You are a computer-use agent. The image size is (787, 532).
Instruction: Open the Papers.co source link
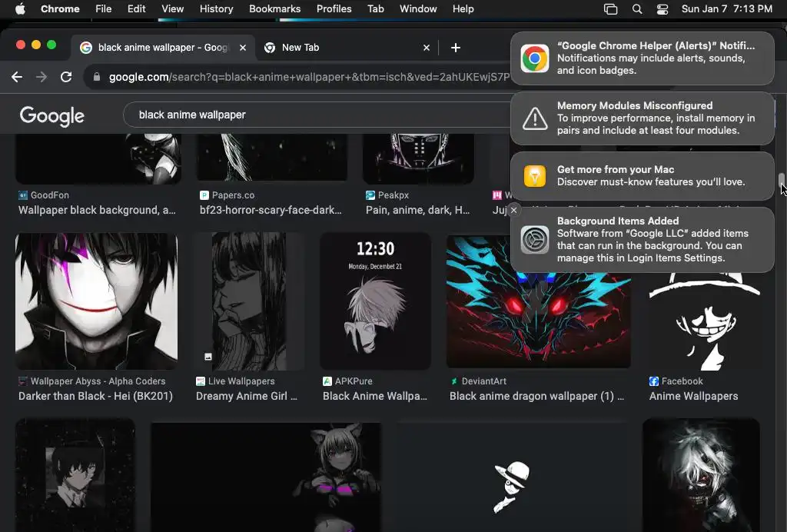[x=227, y=195]
